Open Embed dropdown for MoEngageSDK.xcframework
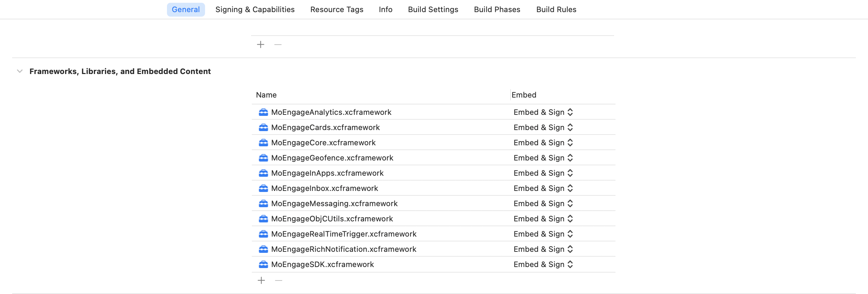Image resolution: width=868 pixels, height=294 pixels. [543, 264]
